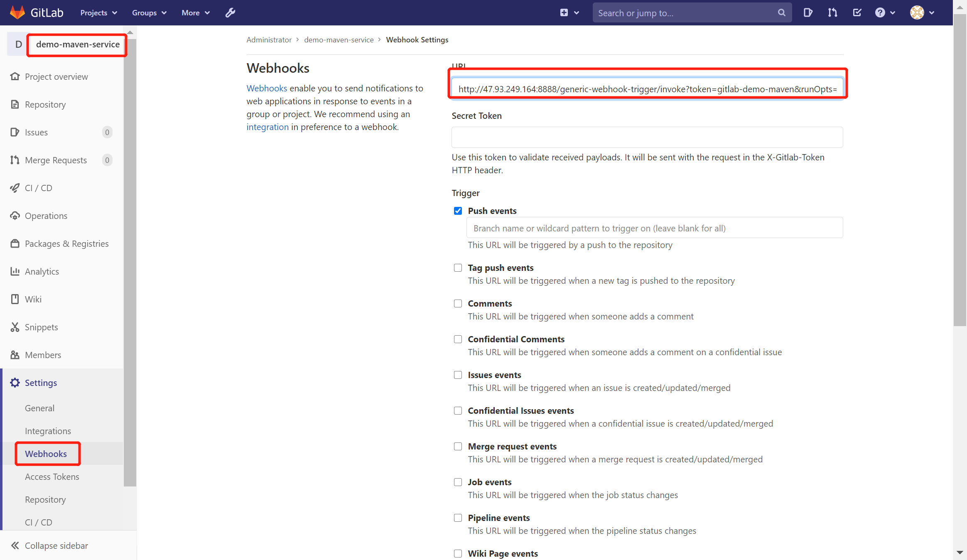
Task: Click the help question mark icon
Action: (880, 13)
